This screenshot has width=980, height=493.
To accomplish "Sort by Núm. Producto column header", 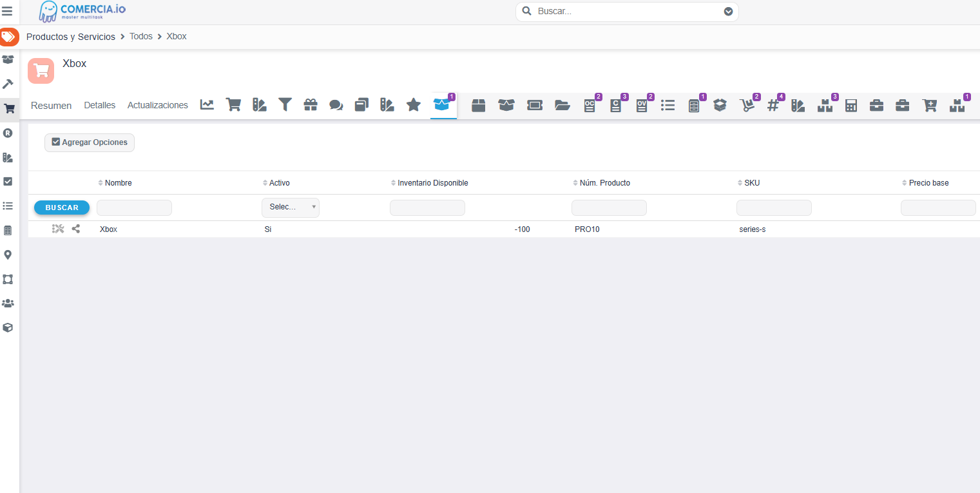I will 601,183.
